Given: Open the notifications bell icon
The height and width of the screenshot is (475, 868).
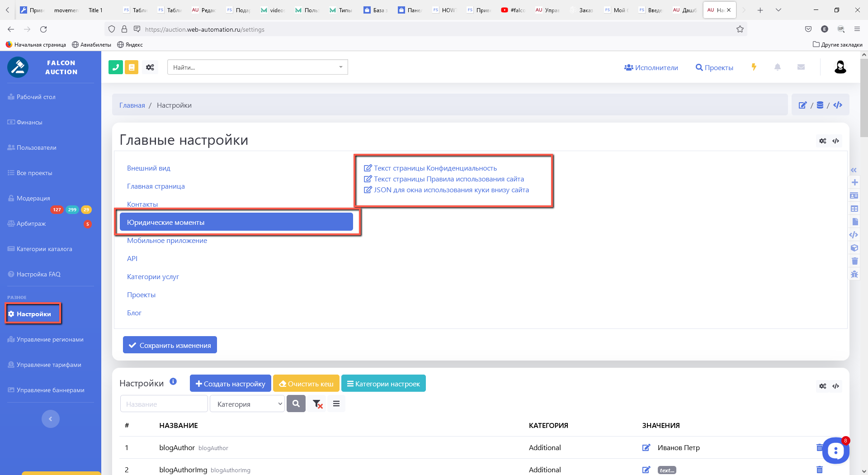Looking at the screenshot, I should click(x=777, y=67).
